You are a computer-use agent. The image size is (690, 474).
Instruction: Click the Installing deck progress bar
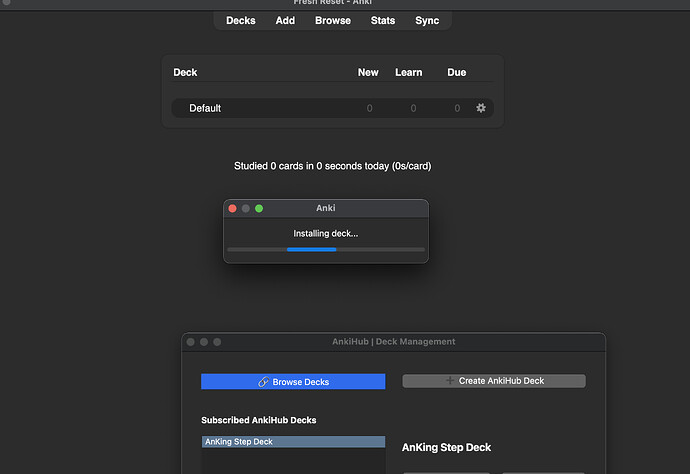326,250
